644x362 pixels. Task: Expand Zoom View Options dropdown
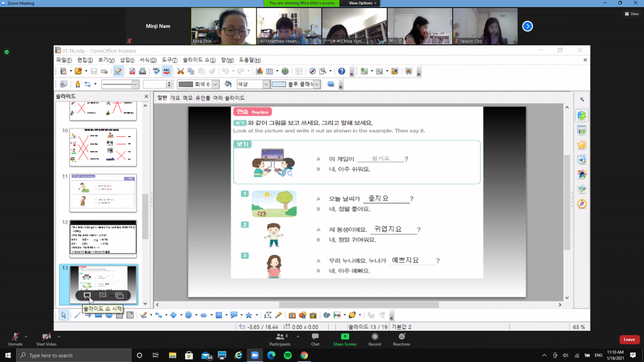point(363,3)
